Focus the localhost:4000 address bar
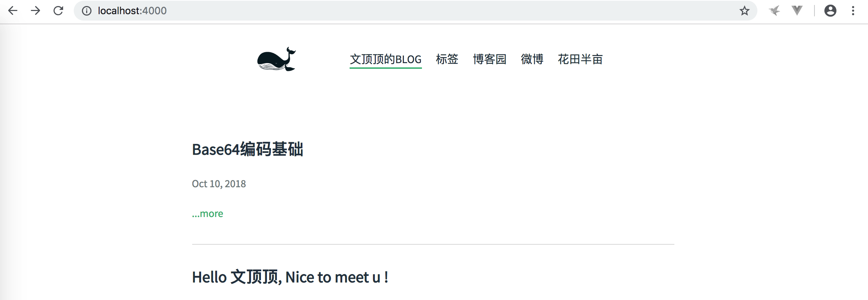Viewport: 868px width, 300px height. [x=415, y=11]
